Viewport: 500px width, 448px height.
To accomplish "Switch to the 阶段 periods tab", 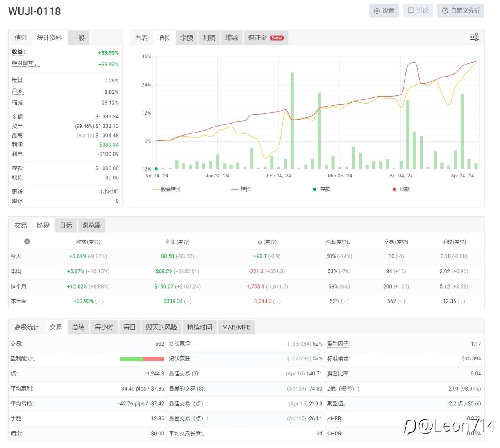I will [43, 225].
